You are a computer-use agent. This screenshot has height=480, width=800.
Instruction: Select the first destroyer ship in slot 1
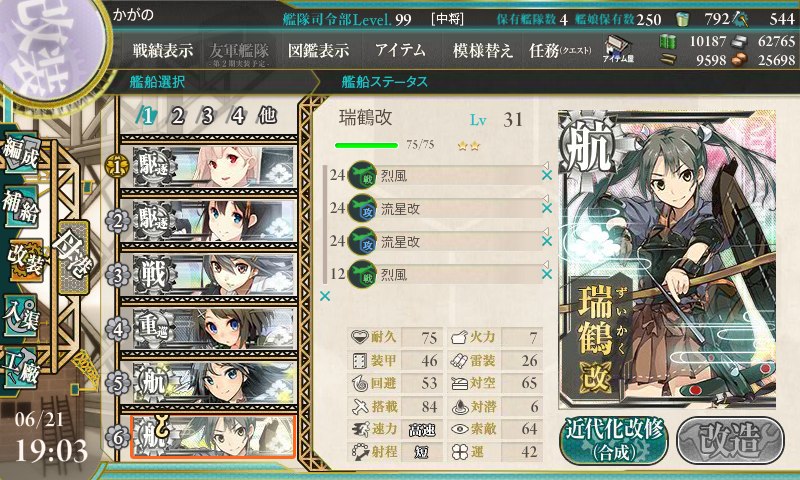(213, 166)
